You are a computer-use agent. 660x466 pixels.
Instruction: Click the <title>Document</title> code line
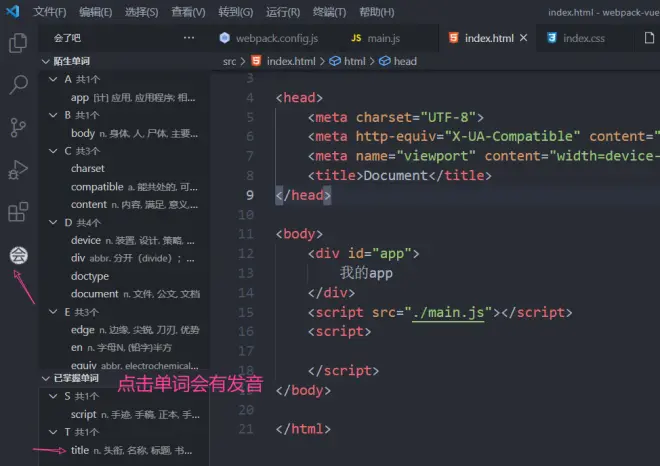pos(399,176)
